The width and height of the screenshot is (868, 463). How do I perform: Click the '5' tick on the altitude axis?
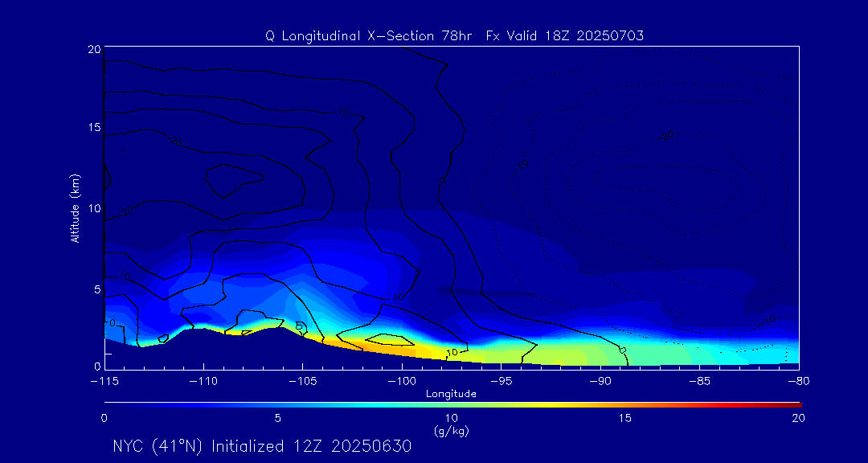tap(97, 289)
